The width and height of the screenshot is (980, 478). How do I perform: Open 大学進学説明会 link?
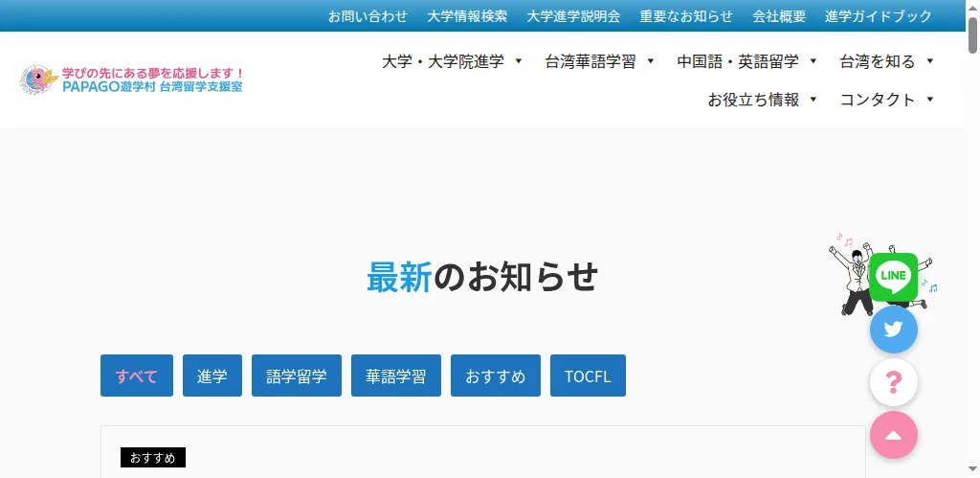[573, 16]
